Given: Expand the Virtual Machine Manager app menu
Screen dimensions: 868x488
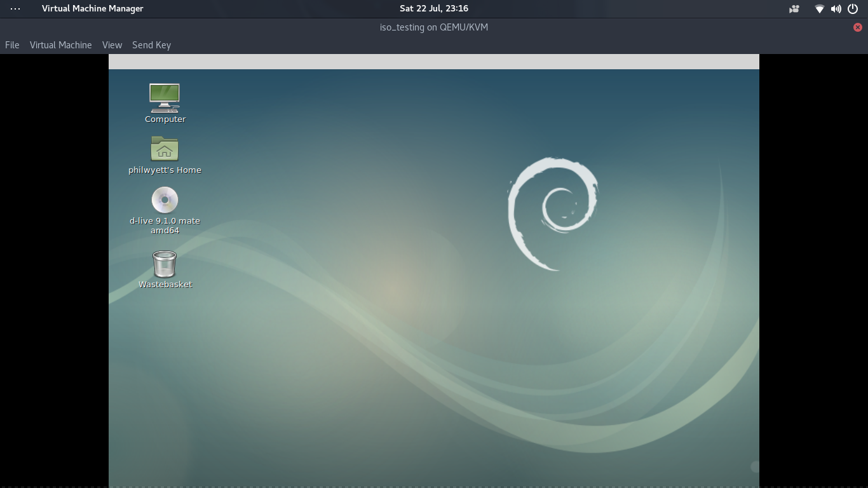Looking at the screenshot, I should [x=93, y=8].
